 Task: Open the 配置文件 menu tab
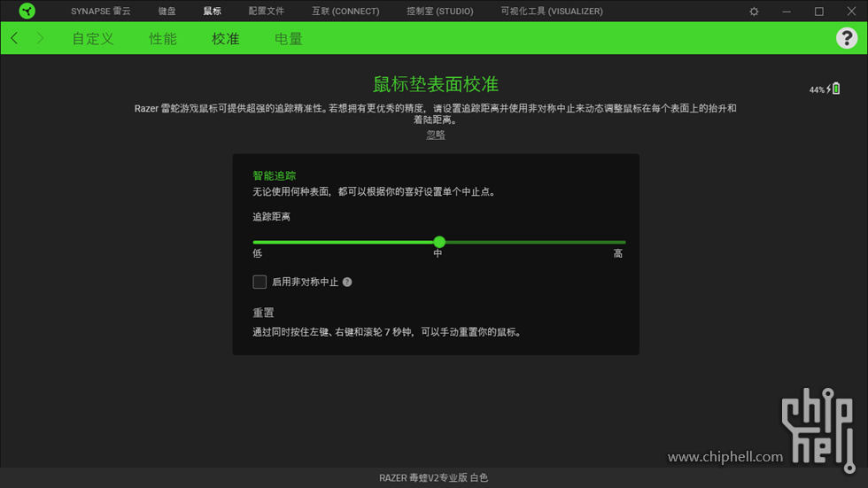point(267,11)
